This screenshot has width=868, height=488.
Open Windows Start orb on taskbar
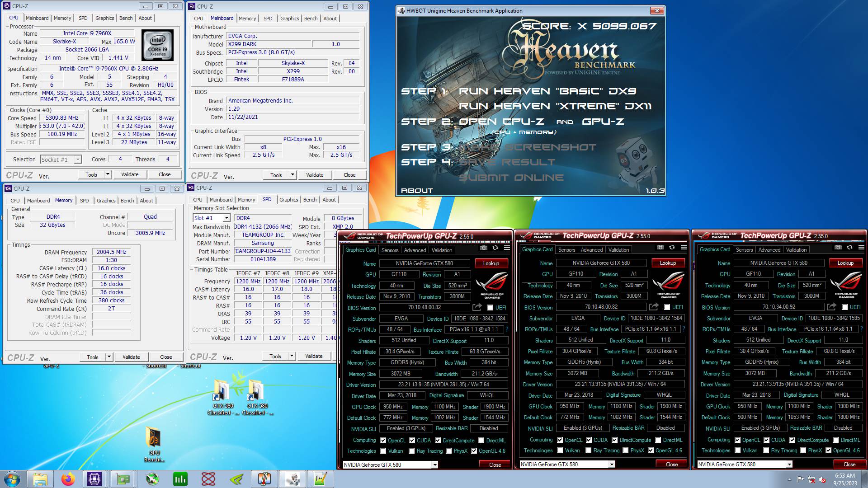point(12,479)
